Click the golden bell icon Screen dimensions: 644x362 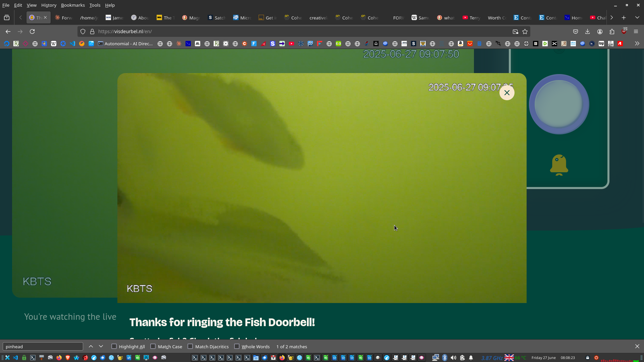point(559,165)
